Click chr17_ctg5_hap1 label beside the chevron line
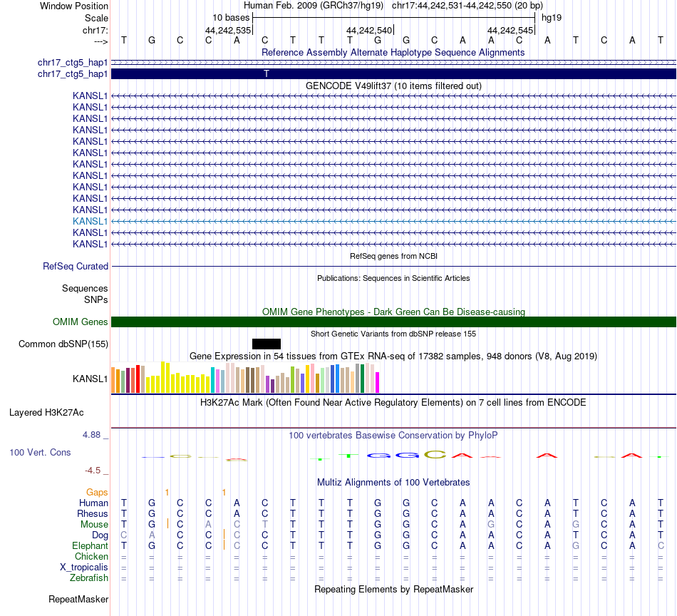This screenshot has width=677, height=616. pyautogui.click(x=73, y=63)
